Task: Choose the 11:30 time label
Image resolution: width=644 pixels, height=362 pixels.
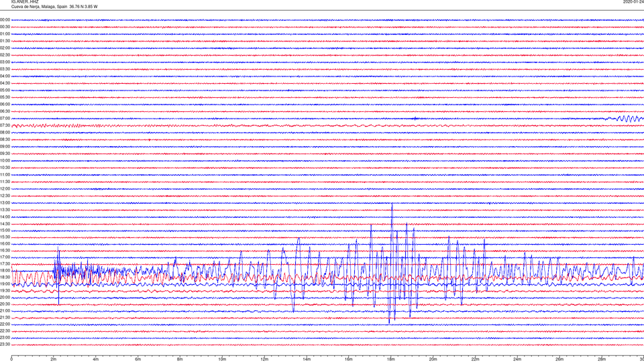Action: coord(5,182)
